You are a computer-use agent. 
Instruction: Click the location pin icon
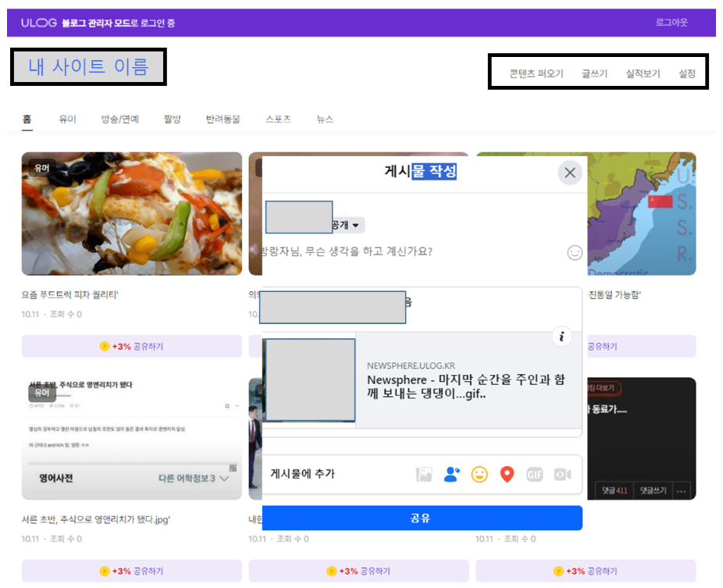(x=507, y=474)
